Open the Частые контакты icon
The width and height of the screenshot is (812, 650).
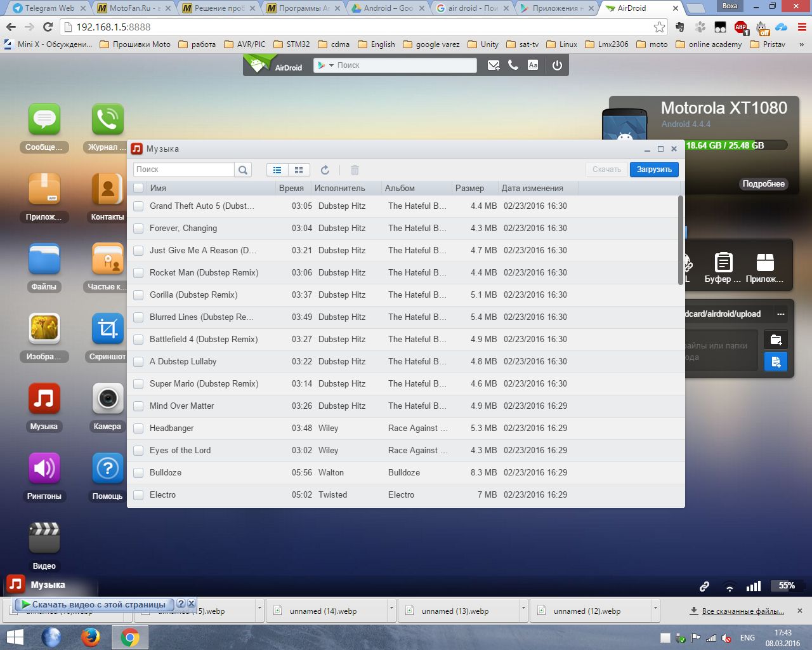click(107, 260)
